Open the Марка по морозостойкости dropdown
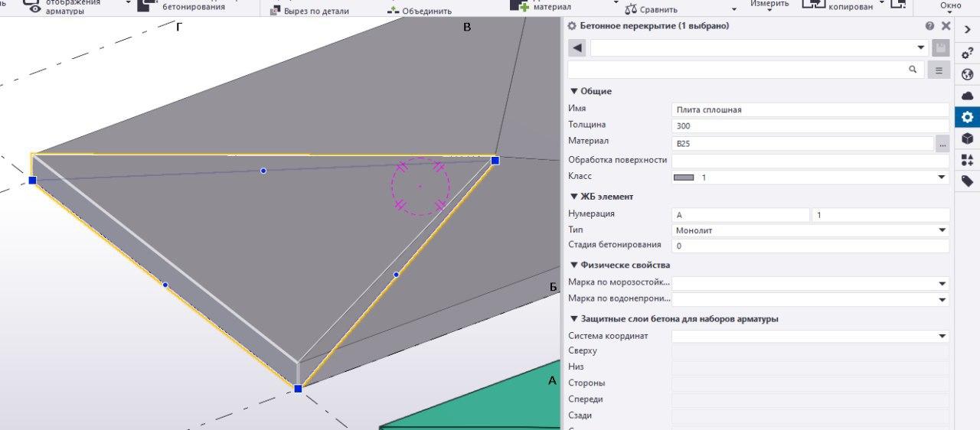 tap(942, 283)
